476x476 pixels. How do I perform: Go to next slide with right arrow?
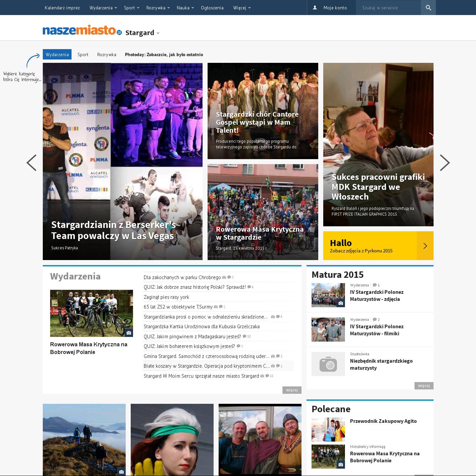(445, 163)
